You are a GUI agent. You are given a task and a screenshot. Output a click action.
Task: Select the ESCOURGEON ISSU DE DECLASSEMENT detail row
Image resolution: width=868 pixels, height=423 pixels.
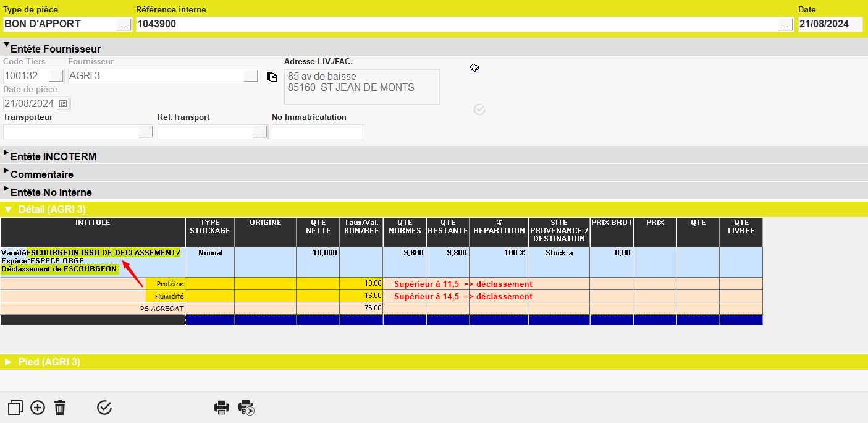[93, 262]
